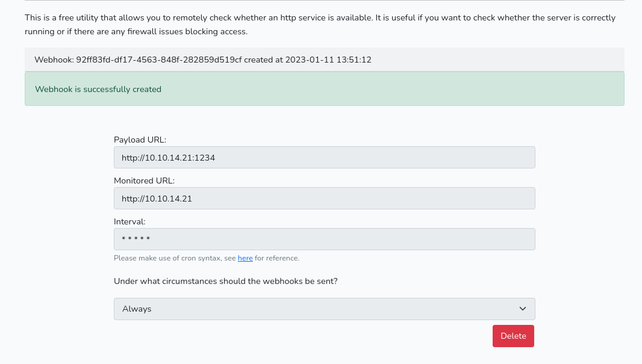Select the Interval cron expression field
The image size is (642, 364).
tap(324, 239)
